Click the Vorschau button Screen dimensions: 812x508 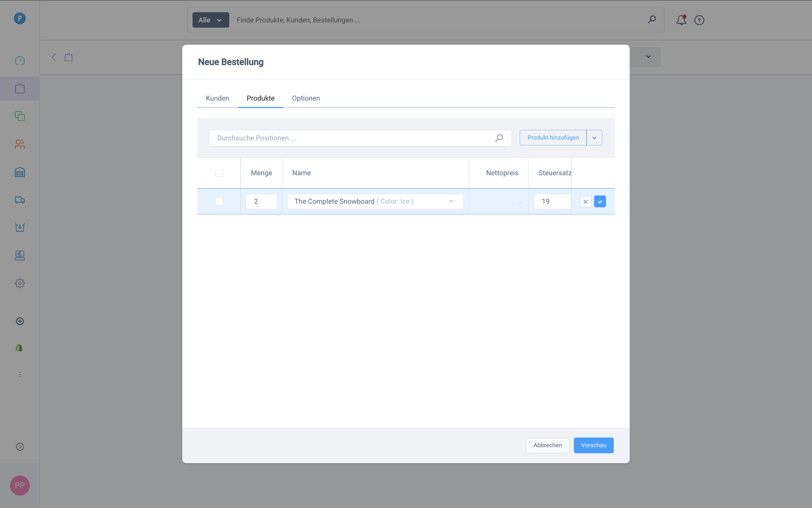pos(593,445)
